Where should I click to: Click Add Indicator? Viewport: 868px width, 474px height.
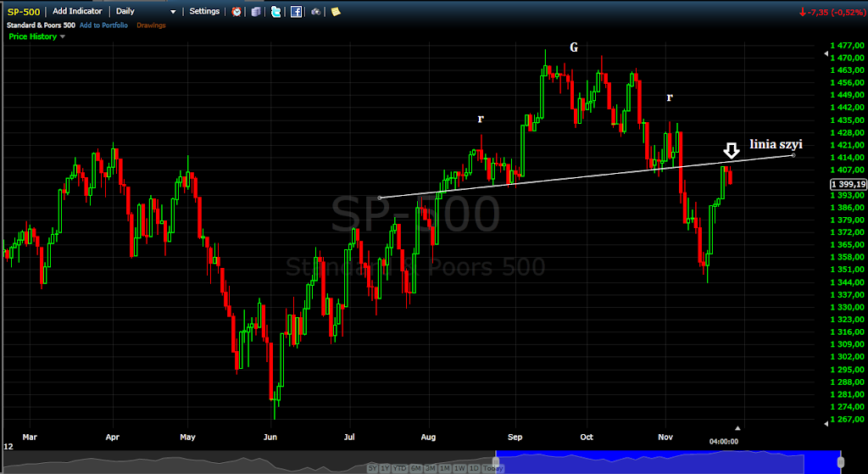[77, 11]
